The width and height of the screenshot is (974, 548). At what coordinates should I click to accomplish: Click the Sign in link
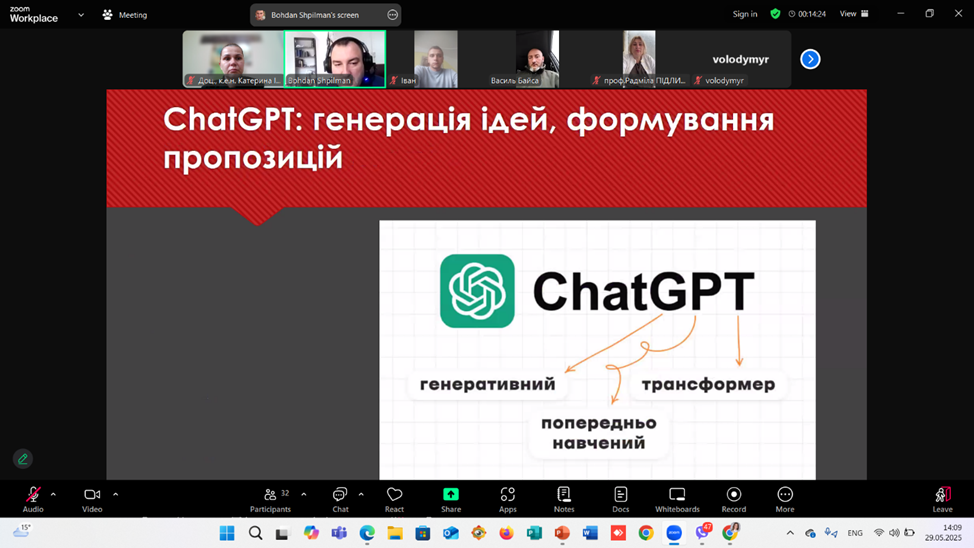coord(745,14)
